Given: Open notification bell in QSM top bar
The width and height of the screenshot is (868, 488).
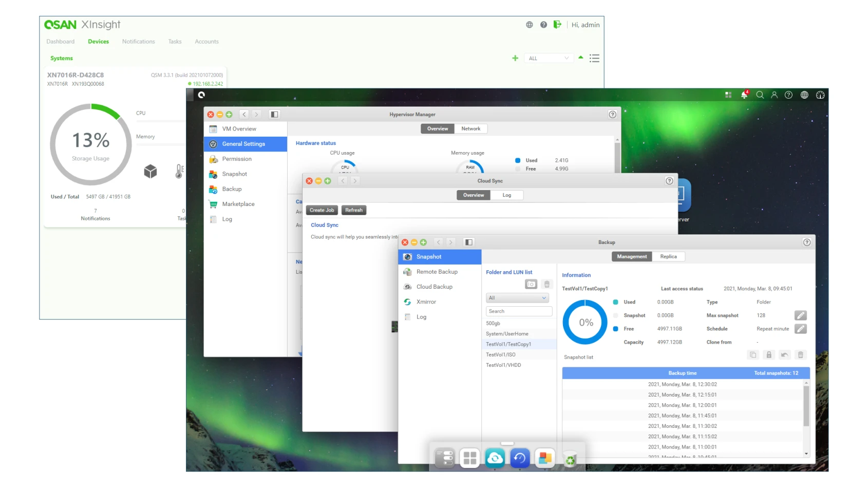Looking at the screenshot, I should tap(744, 95).
